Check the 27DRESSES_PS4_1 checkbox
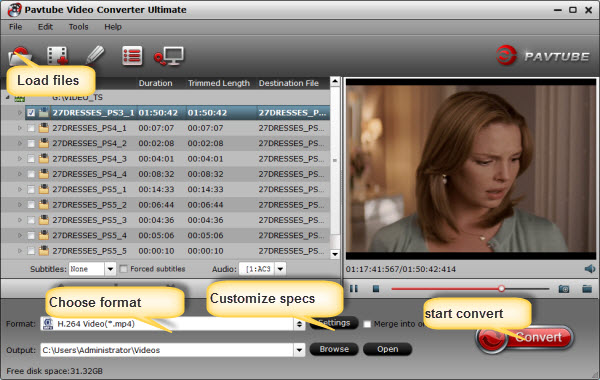This screenshot has width=600, height=380. click(31, 128)
